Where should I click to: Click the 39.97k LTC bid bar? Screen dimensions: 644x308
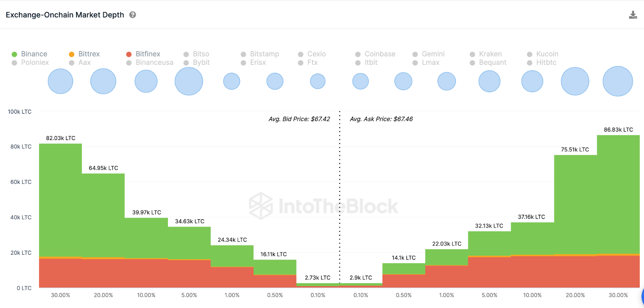146,238
